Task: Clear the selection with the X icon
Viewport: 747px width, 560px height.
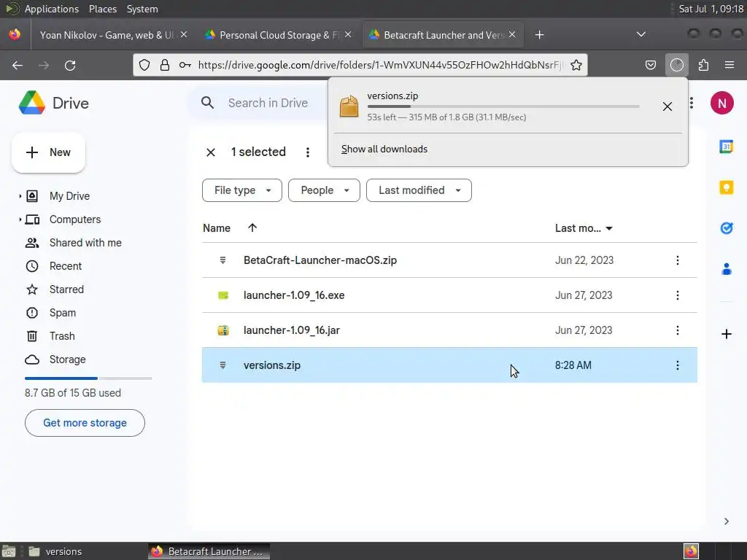Action: pos(211,152)
